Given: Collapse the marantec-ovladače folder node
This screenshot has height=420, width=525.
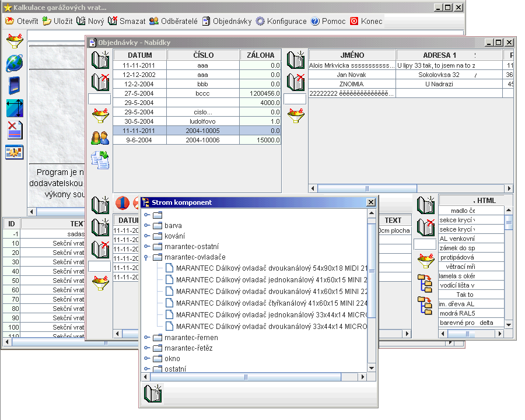Looking at the screenshot, I should 146,257.
